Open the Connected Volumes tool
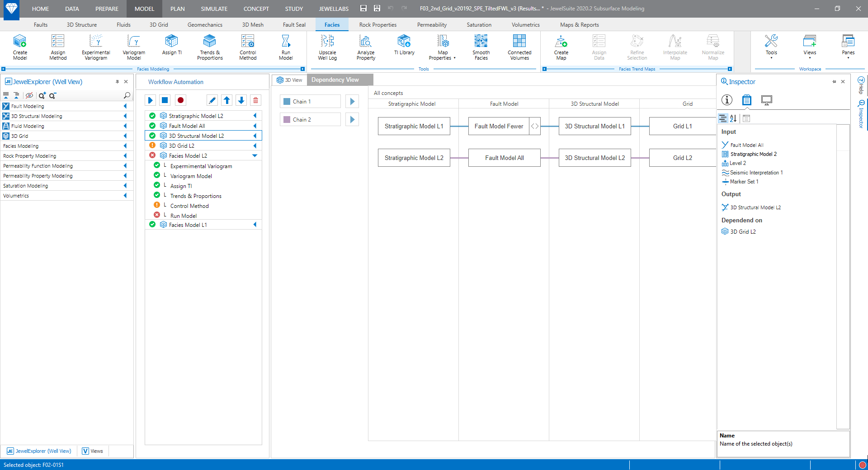This screenshot has width=868, height=470. tap(519, 47)
